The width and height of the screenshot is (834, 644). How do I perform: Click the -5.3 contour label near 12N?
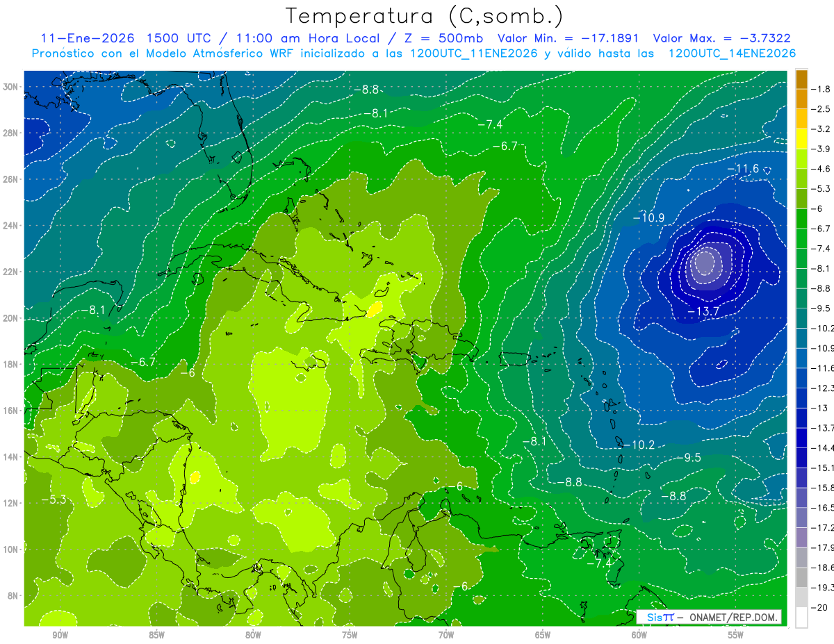[54, 499]
